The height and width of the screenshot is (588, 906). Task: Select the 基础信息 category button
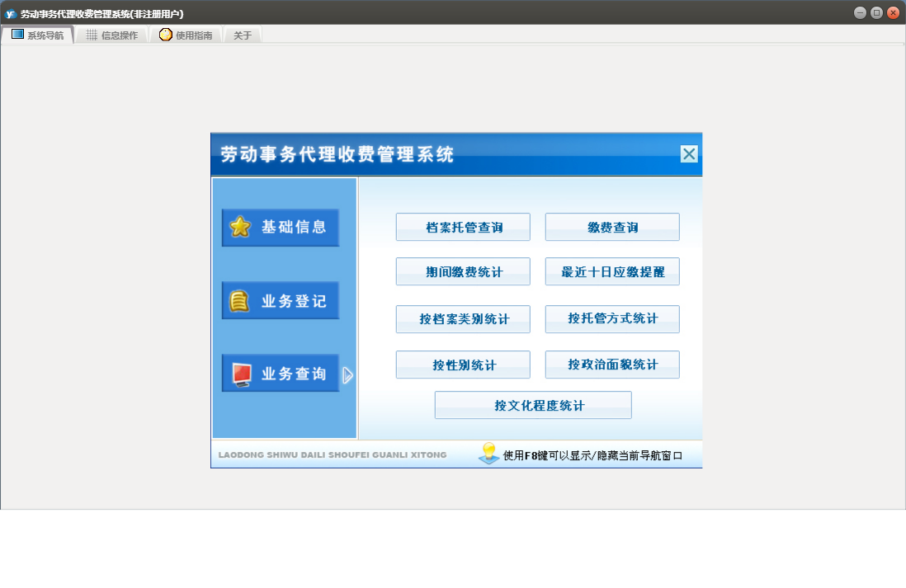(281, 227)
